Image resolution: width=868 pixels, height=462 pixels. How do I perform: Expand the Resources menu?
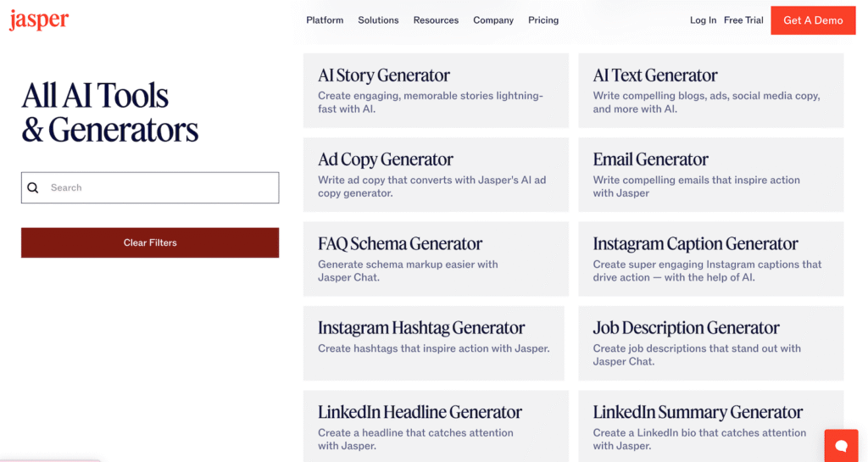(436, 20)
